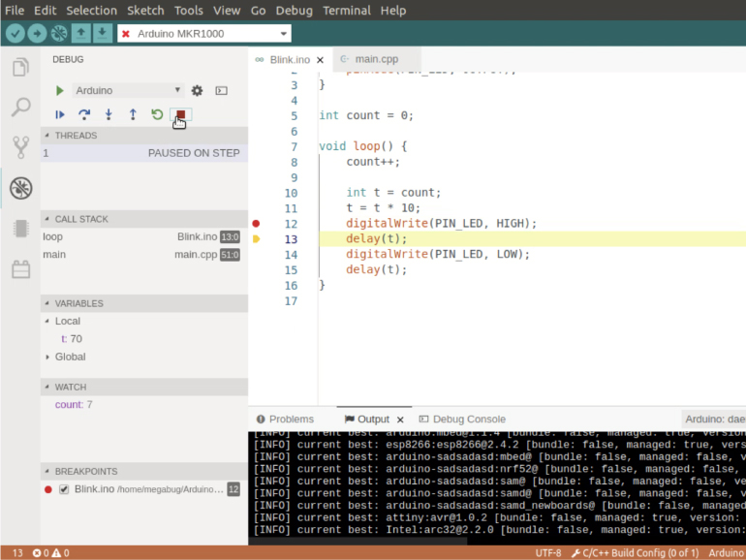Image resolution: width=746 pixels, height=560 pixels.
Task: Select thread 1 PAUSED ON STEP
Action: point(144,153)
